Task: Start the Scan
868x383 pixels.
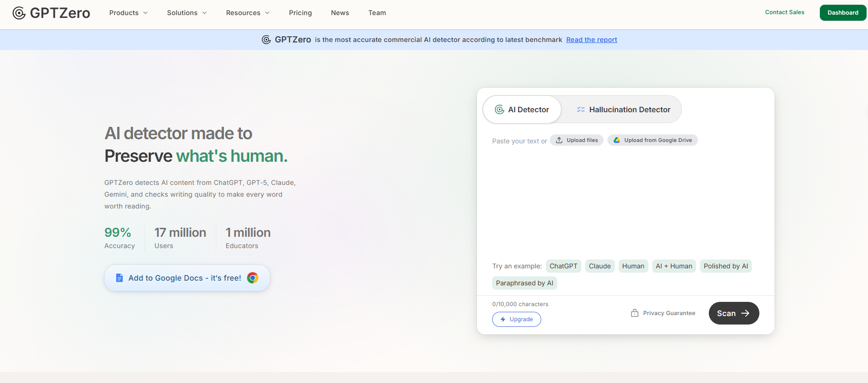Action: (x=734, y=313)
